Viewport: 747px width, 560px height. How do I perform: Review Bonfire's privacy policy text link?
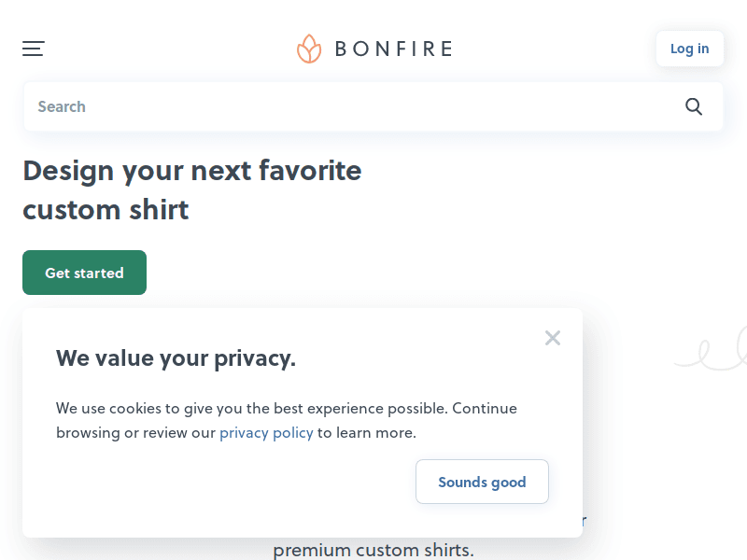(x=266, y=432)
